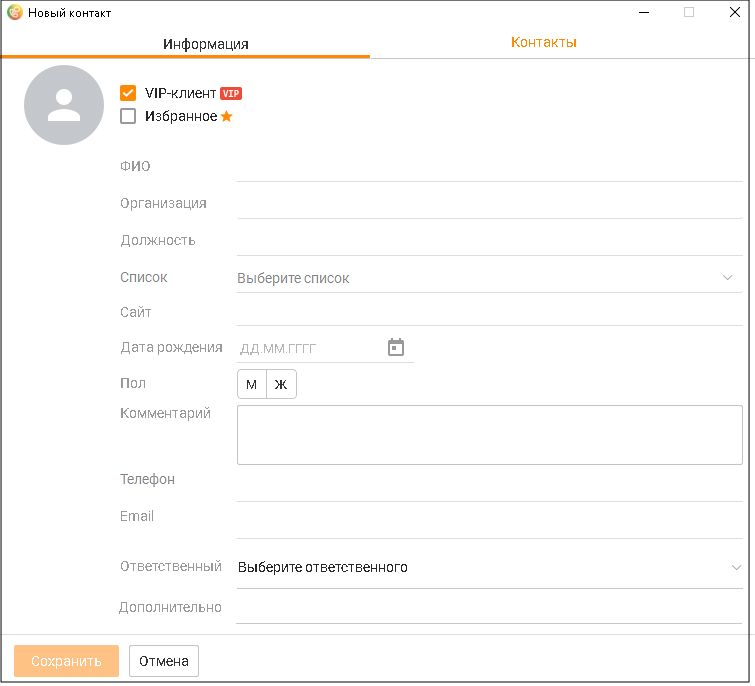Close the Новый контакт window
Image resolution: width=755 pixels, height=686 pixels.
click(735, 13)
